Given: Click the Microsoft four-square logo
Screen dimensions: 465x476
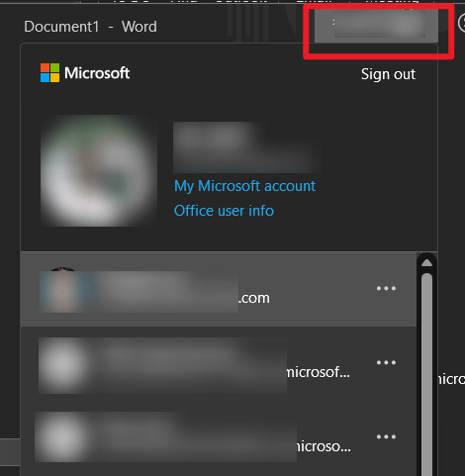Looking at the screenshot, I should (x=49, y=73).
